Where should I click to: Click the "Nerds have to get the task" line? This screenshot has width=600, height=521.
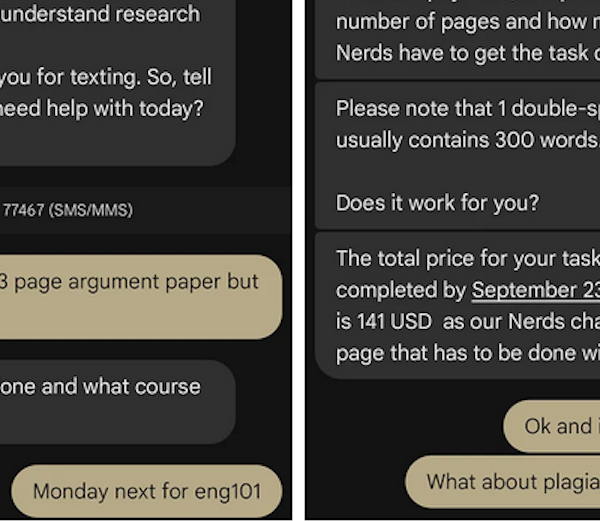click(467, 53)
